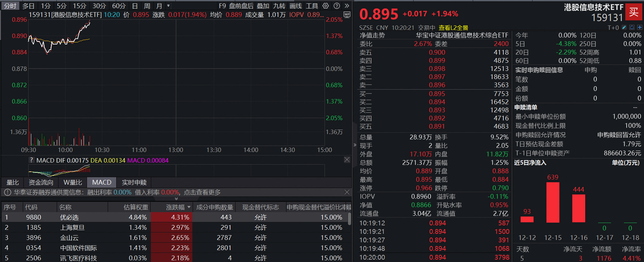
Task: Select the 实时申赎 indicator tab
Action: [x=134, y=182]
